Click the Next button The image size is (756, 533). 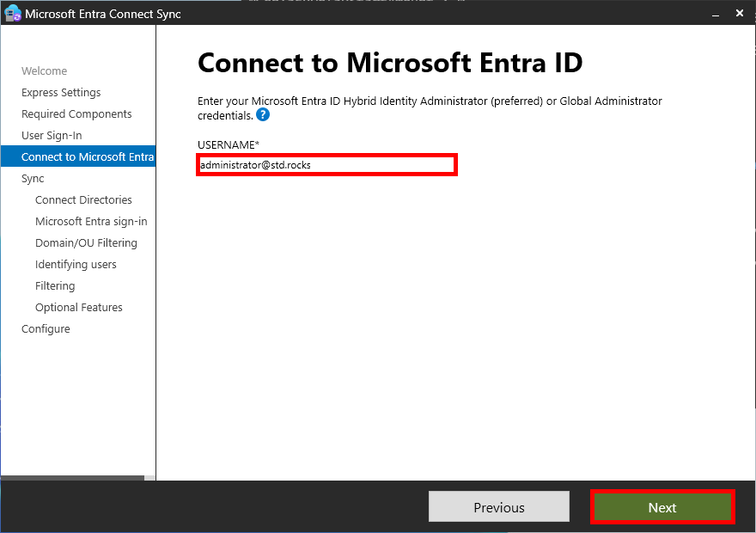click(662, 506)
